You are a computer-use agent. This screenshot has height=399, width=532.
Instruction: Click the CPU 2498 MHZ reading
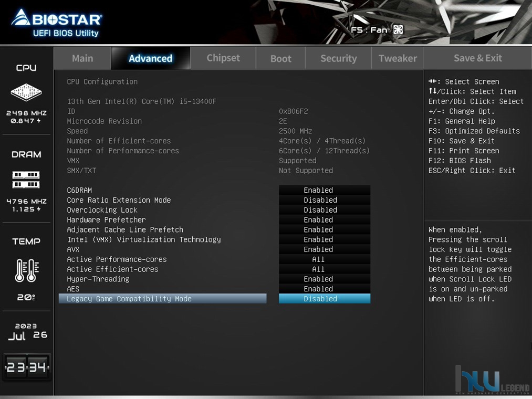point(26,113)
